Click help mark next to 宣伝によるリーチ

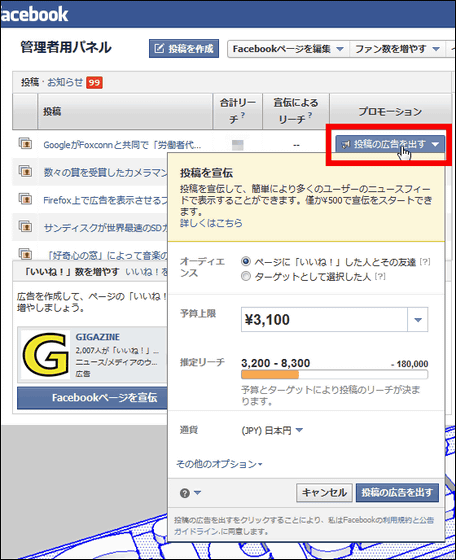[x=310, y=115]
